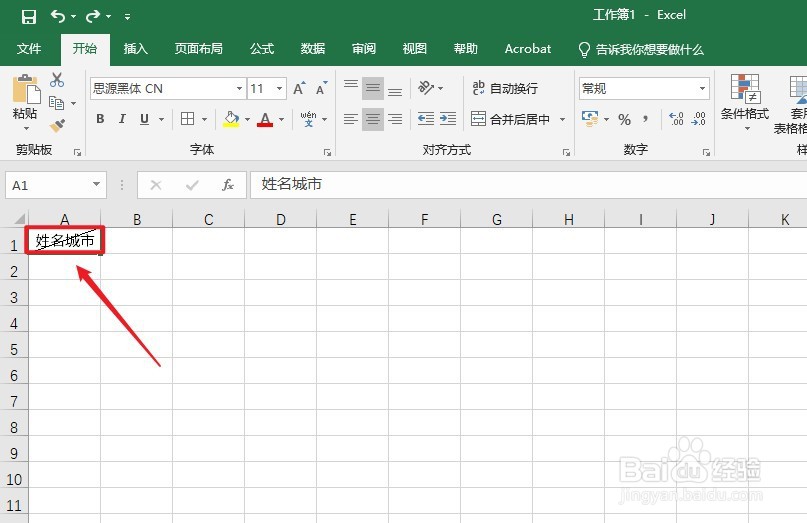This screenshot has height=523, width=807.
Task: Toggle underline formatting
Action: [x=145, y=119]
